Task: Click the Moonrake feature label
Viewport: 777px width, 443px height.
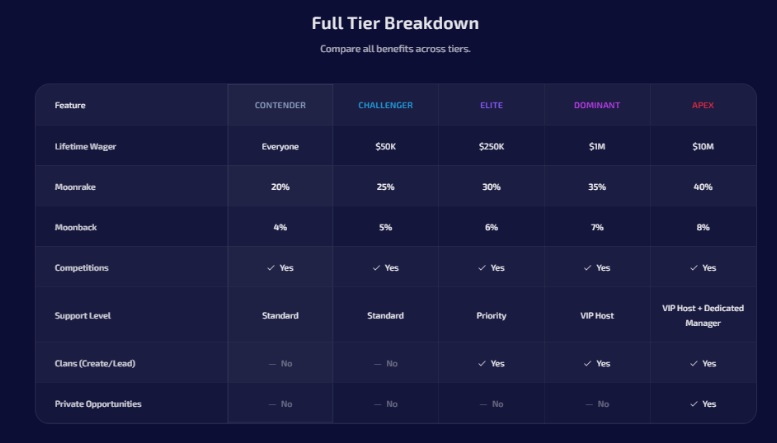Action: [x=75, y=187]
